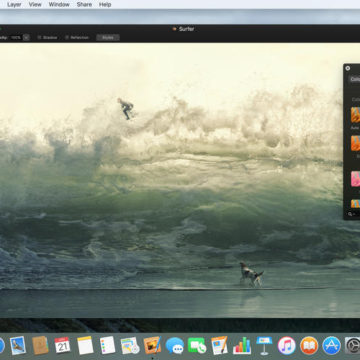360x360 pixels.
Task: Open the View menu
Action: [35, 5]
